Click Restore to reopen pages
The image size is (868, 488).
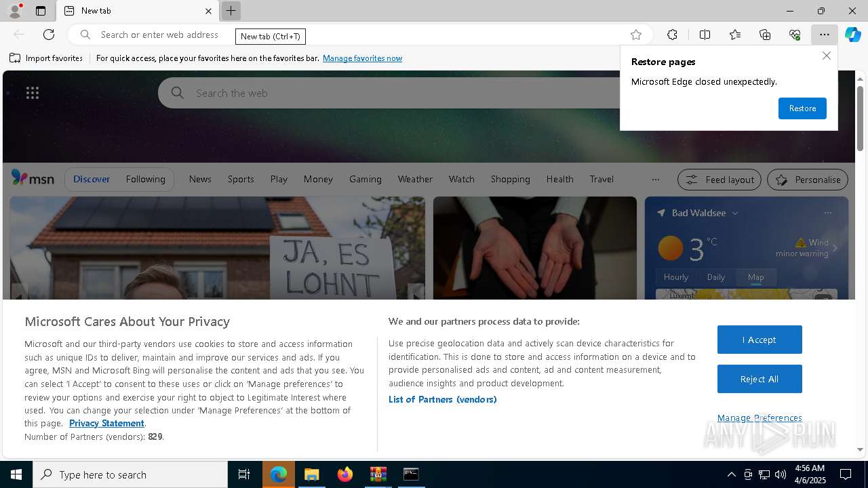click(x=802, y=108)
